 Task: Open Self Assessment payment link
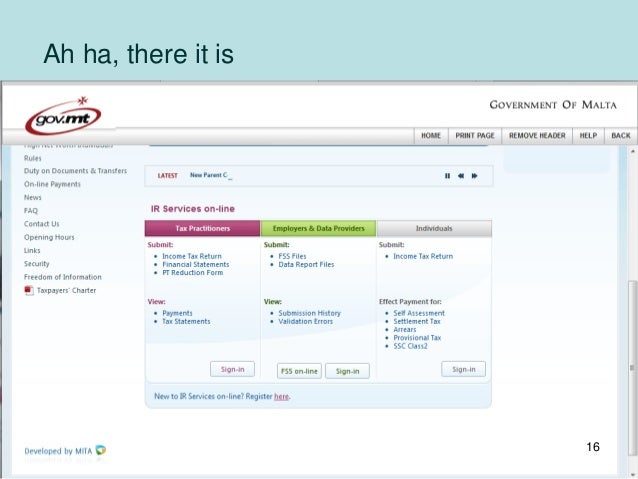(419, 313)
